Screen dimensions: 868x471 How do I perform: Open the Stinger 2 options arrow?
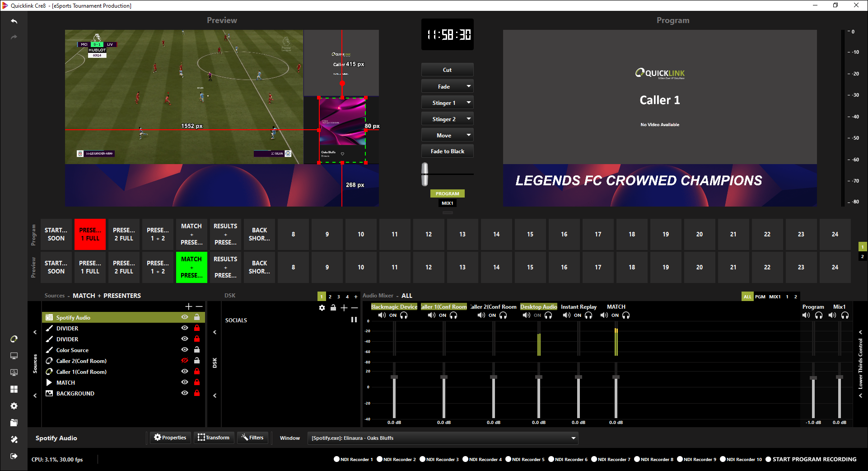(469, 119)
